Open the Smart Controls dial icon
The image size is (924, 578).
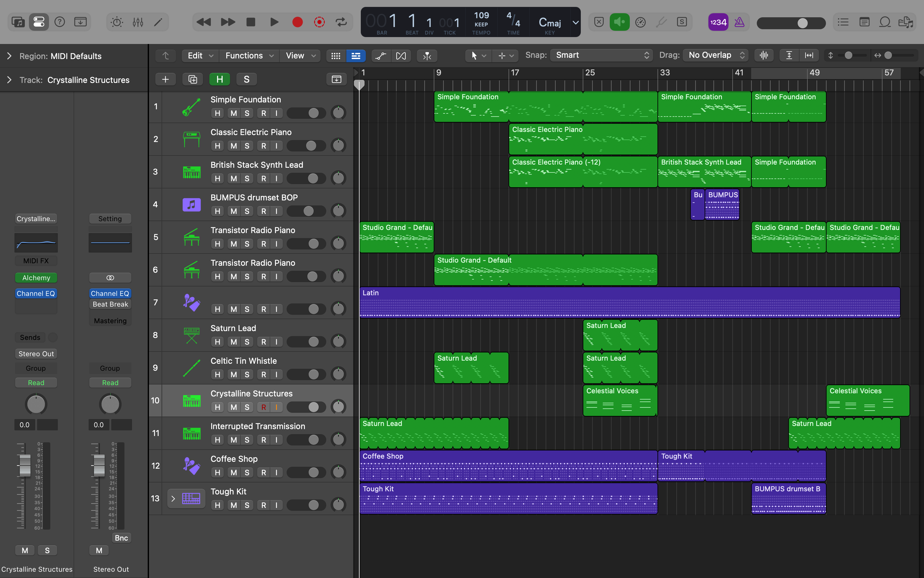pyautogui.click(x=117, y=22)
